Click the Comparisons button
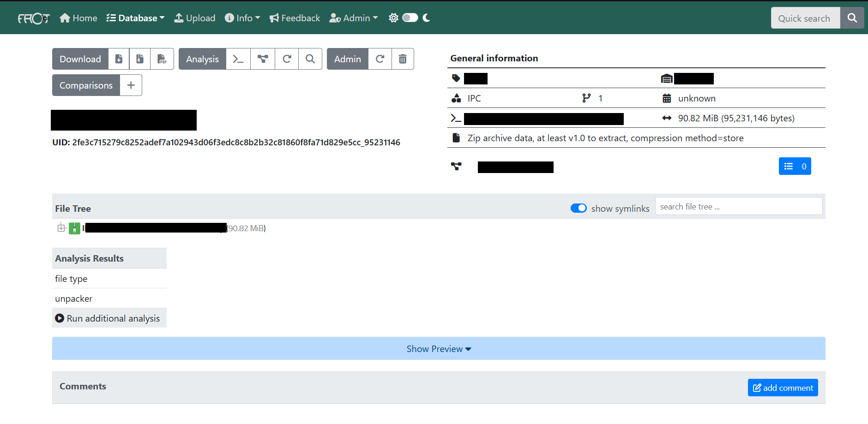868x424 pixels. [86, 85]
